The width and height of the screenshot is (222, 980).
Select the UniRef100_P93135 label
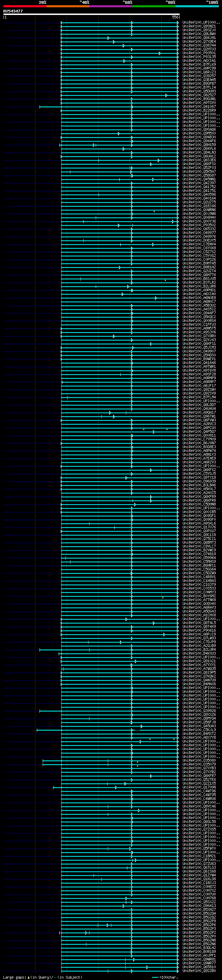pyautogui.click(x=199, y=57)
